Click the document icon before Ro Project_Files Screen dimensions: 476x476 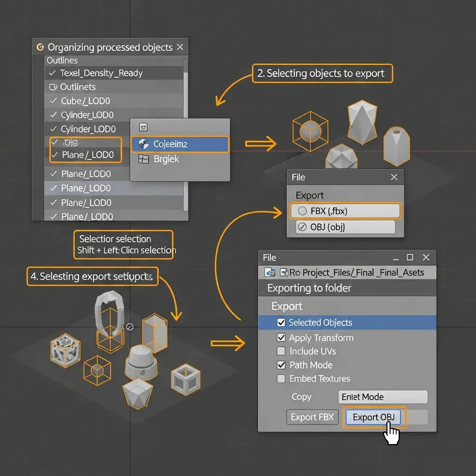pos(282,272)
